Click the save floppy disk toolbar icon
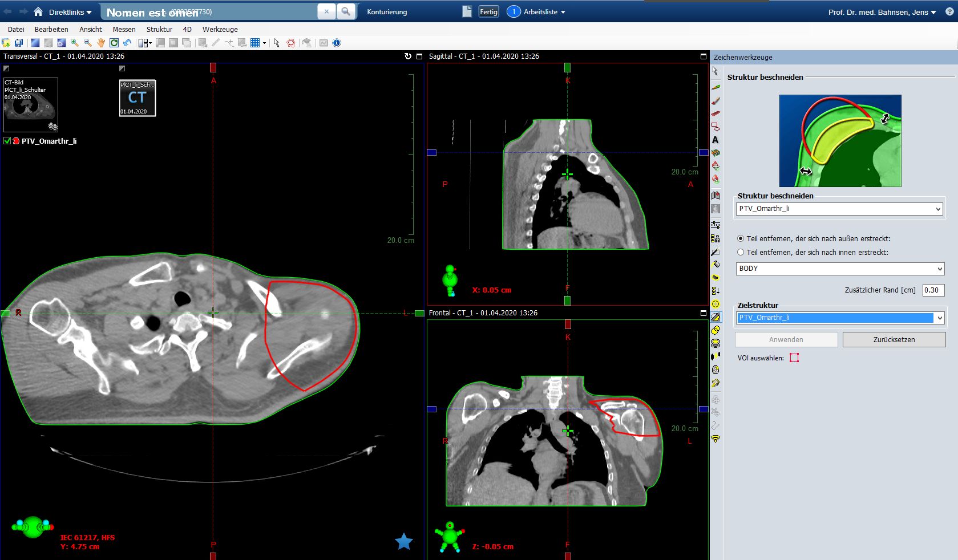Image resolution: width=958 pixels, height=560 pixels. (19, 43)
